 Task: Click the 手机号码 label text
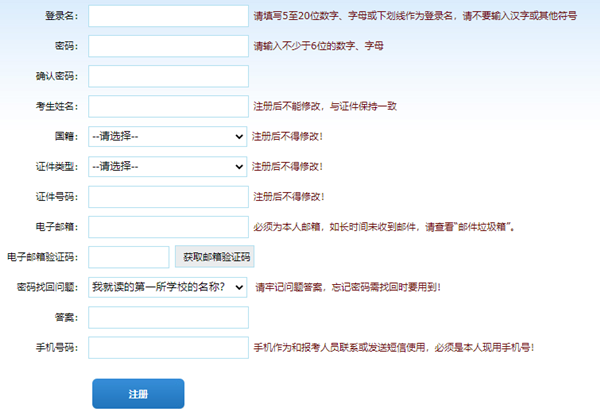point(60,348)
